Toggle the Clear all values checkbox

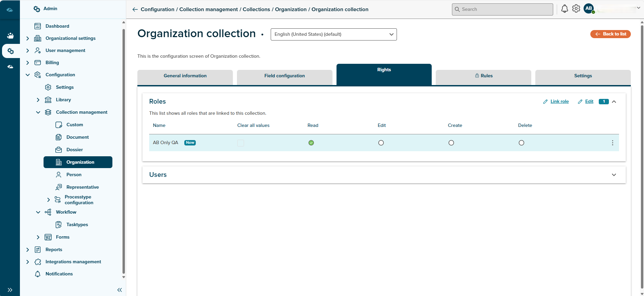pos(241,143)
